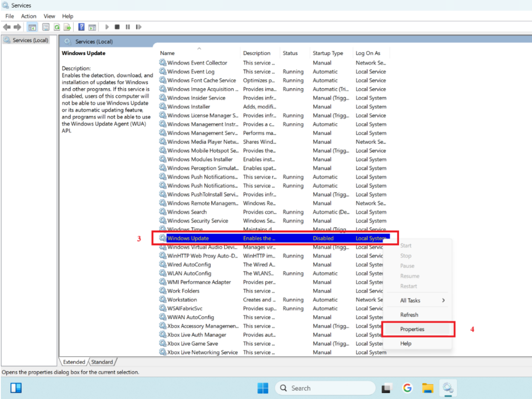Select Services (Local) in the console tree

click(30, 40)
